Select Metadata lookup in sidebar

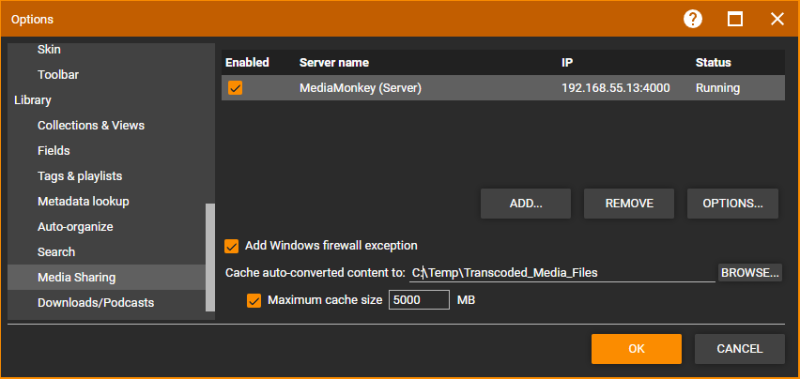[x=83, y=201]
